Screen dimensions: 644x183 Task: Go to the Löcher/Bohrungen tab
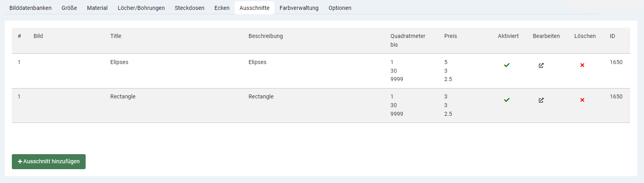(x=141, y=8)
